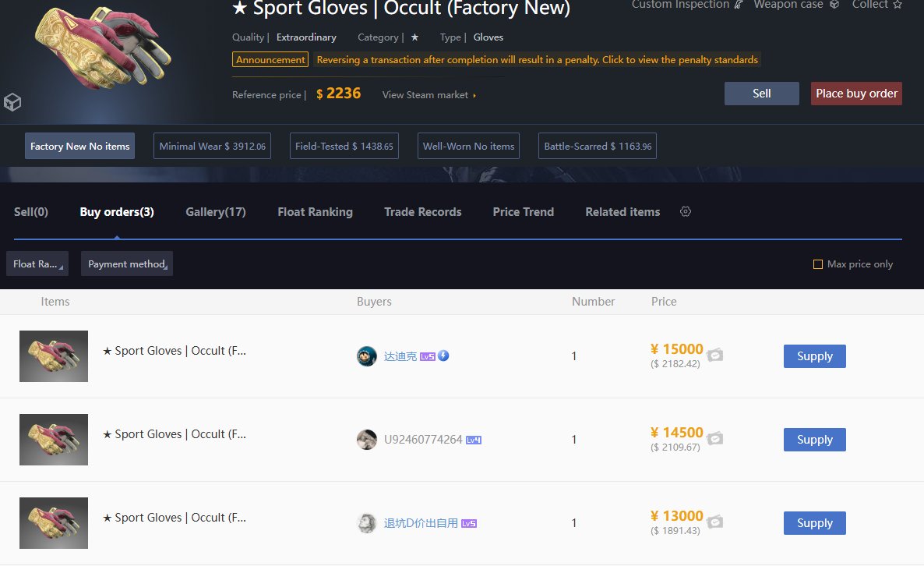
Task: Click ($ 2182.42) converted price
Action: (675, 364)
